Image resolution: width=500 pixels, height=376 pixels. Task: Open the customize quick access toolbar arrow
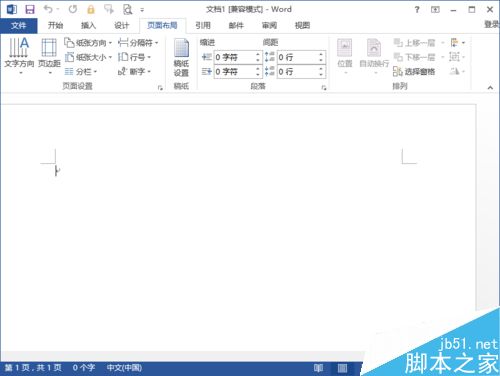click(x=142, y=10)
